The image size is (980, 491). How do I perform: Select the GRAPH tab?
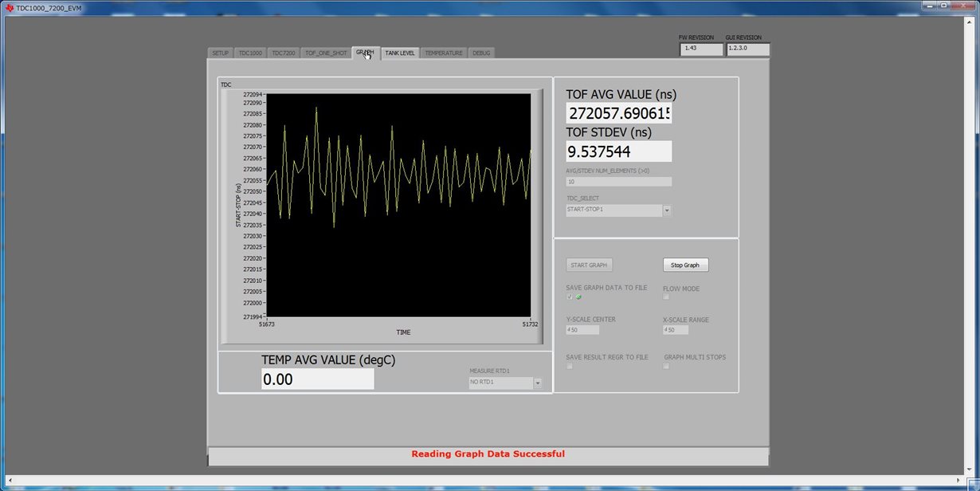(365, 53)
